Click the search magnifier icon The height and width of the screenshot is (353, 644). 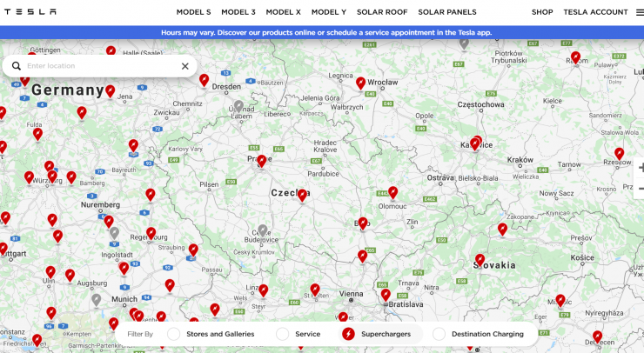[17, 66]
